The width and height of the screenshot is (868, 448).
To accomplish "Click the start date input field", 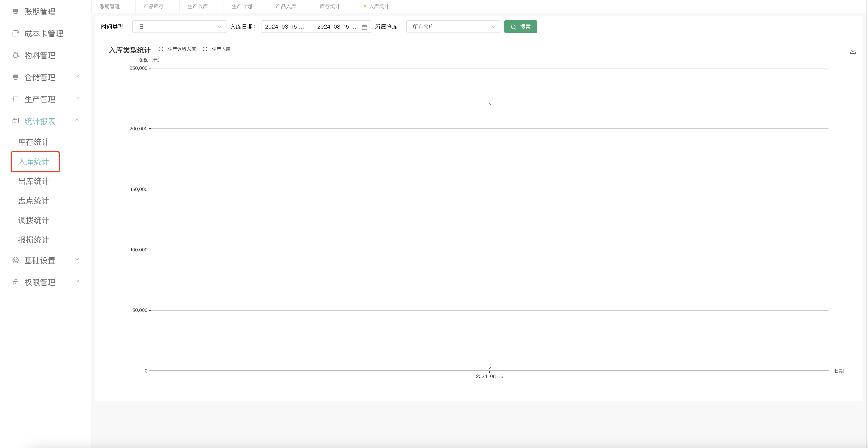I will point(284,27).
